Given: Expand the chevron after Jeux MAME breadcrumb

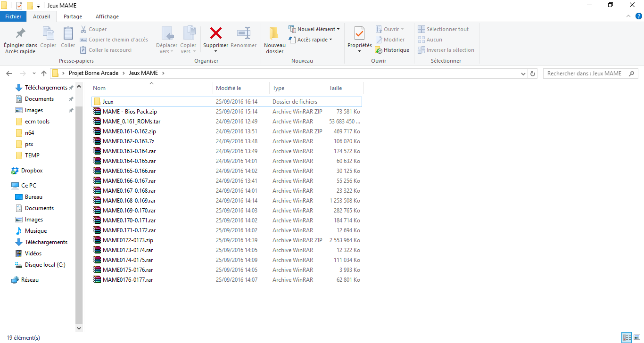Looking at the screenshot, I should (163, 73).
